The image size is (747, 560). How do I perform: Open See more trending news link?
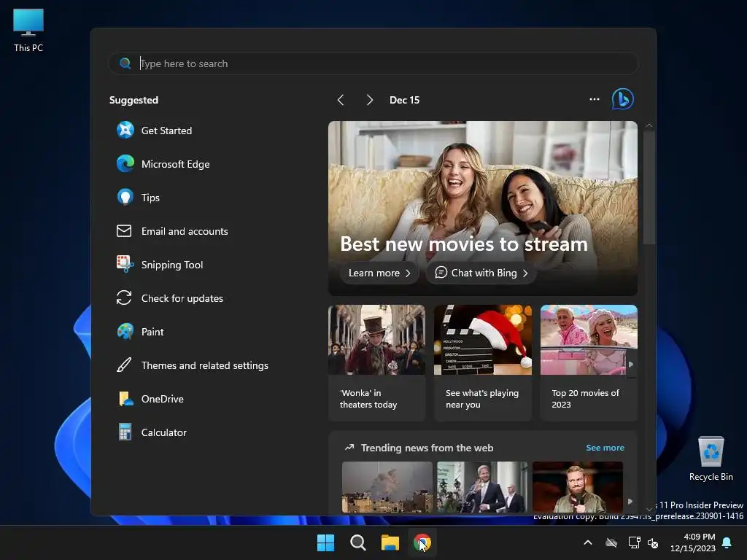(x=605, y=448)
